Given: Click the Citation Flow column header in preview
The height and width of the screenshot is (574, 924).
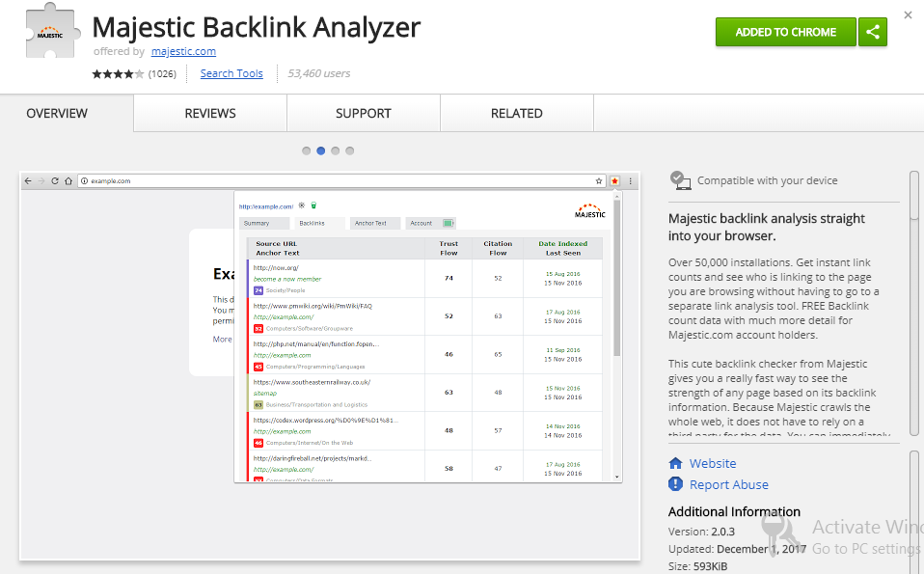Looking at the screenshot, I should point(498,248).
